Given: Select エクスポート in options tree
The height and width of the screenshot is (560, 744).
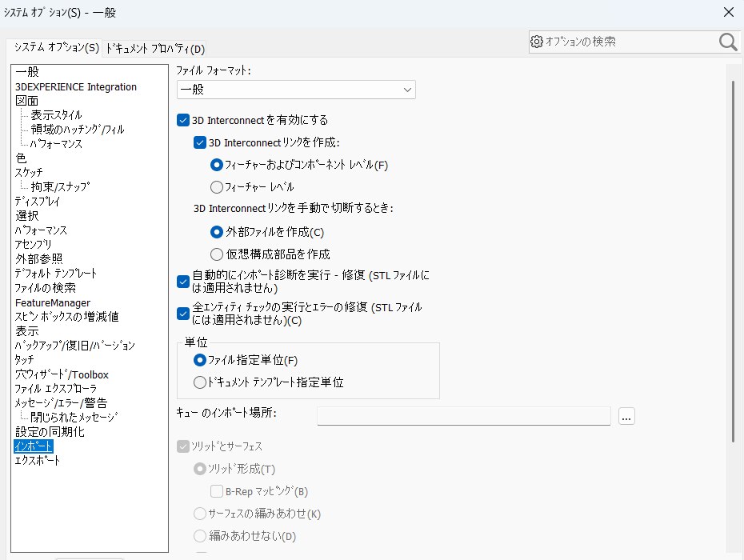Looking at the screenshot, I should [x=38, y=460].
